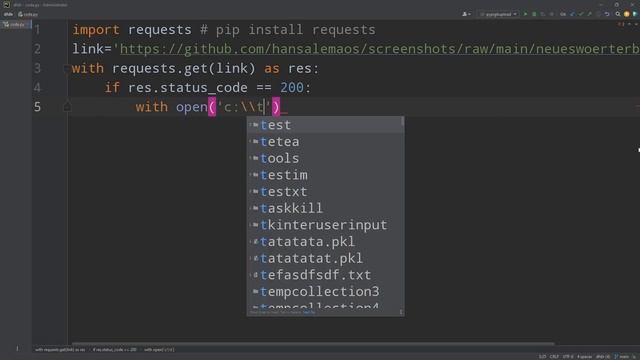Click the 'open' function call on line 5
The image size is (640, 360).
[191, 107]
